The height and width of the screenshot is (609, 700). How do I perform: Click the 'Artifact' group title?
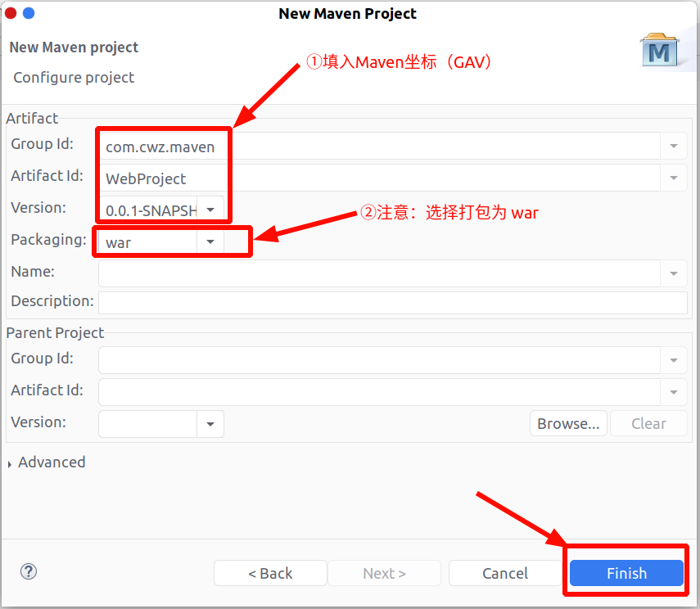click(x=32, y=119)
